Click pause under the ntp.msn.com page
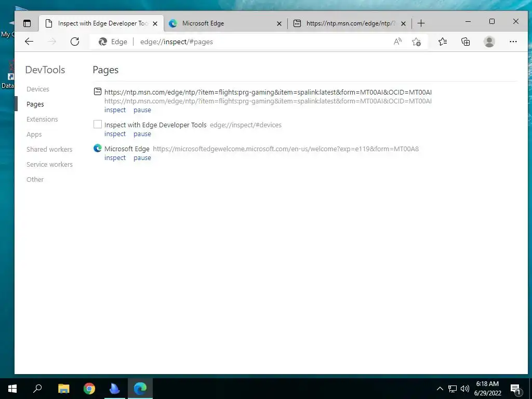The height and width of the screenshot is (399, 532). point(142,110)
